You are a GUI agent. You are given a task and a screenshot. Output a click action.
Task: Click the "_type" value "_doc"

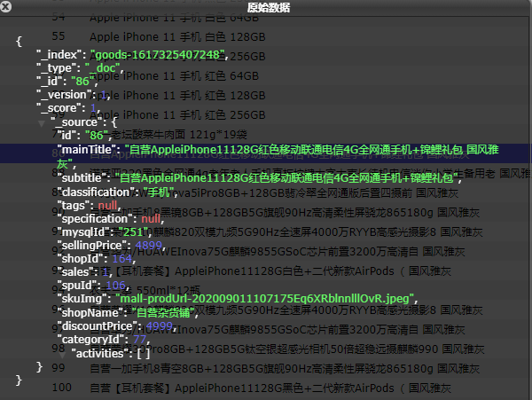pos(104,68)
